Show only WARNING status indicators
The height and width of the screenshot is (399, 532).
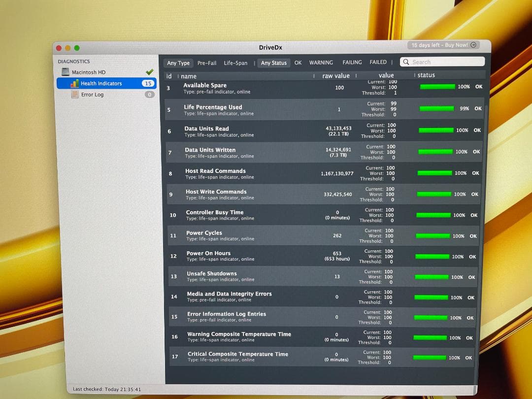(x=321, y=63)
